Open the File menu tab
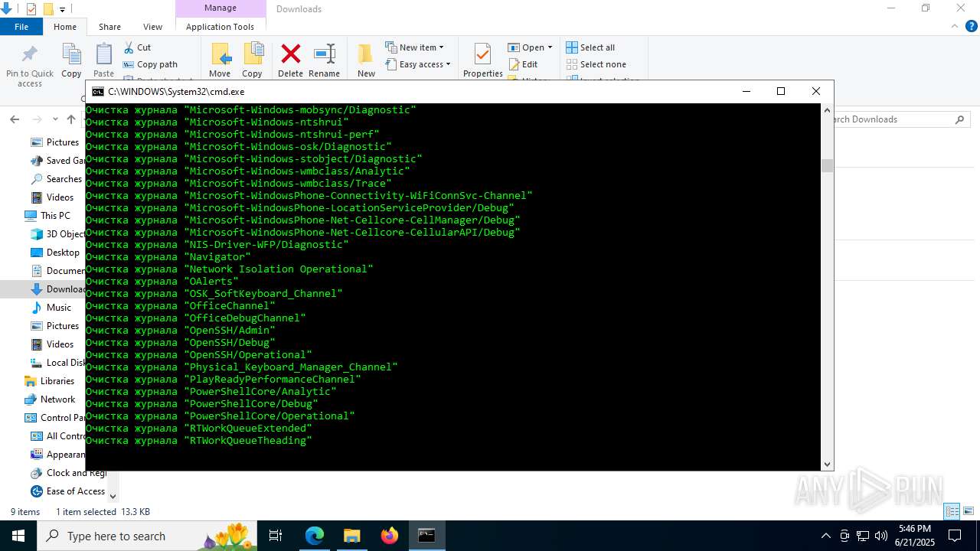The image size is (980, 551). tap(21, 27)
